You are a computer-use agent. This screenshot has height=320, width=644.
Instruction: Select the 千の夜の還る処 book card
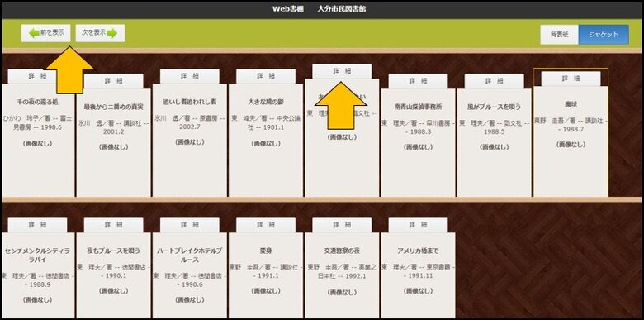point(39,141)
